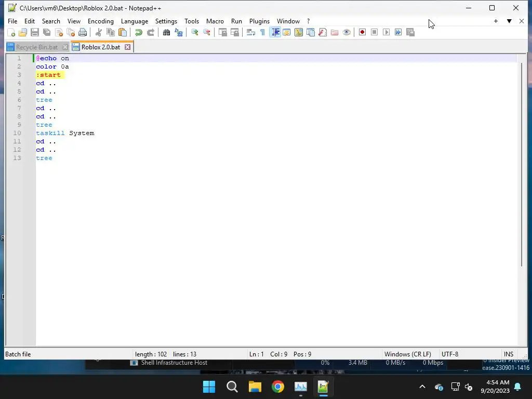Click Save All toolbar icon
The height and width of the screenshot is (399, 532).
tap(46, 32)
